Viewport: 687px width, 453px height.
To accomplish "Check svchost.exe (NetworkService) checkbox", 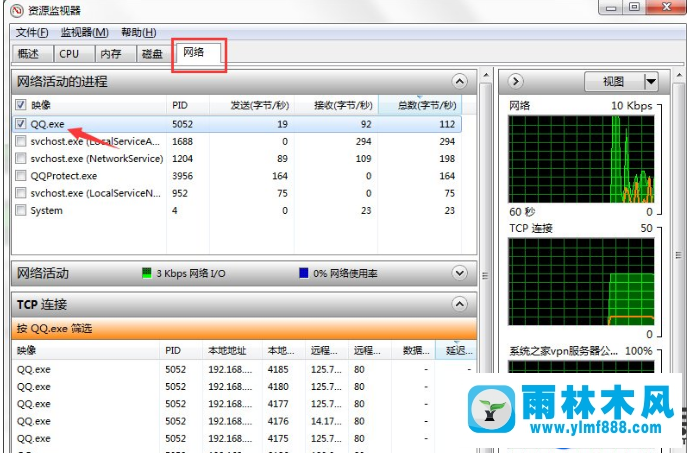I will (21, 158).
